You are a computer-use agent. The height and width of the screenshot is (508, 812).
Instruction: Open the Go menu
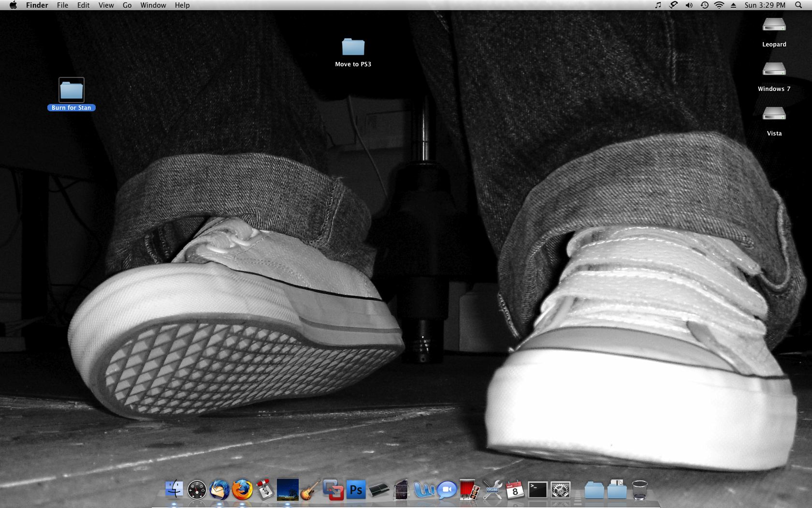pos(127,5)
